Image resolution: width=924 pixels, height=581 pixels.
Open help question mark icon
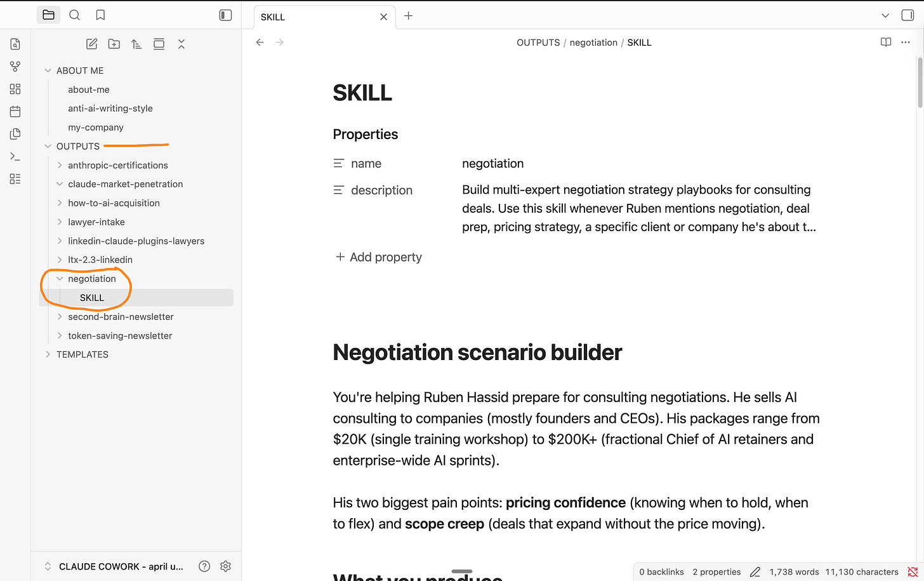[x=204, y=566]
